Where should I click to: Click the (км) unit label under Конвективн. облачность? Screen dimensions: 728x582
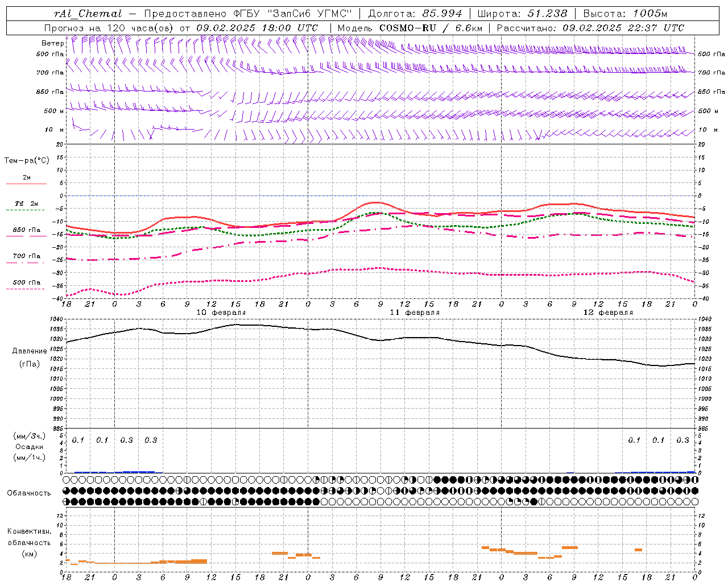(29, 554)
